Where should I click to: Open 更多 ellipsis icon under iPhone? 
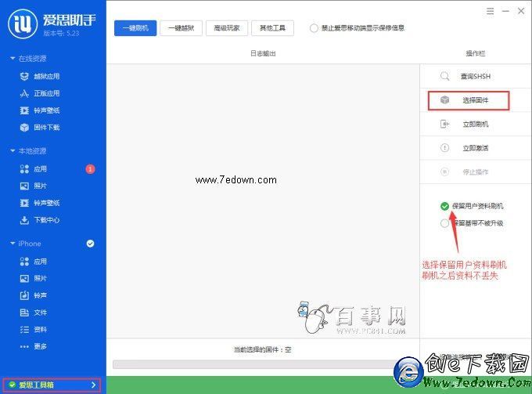tap(24, 346)
